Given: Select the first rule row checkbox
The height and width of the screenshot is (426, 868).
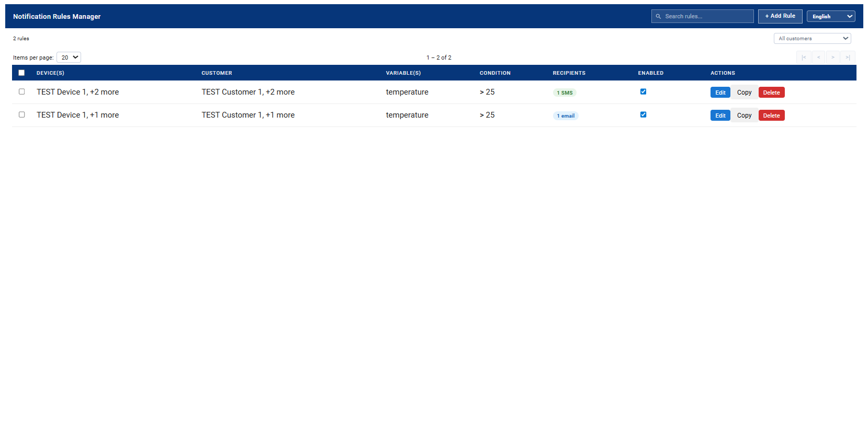Looking at the screenshot, I should click(x=22, y=91).
